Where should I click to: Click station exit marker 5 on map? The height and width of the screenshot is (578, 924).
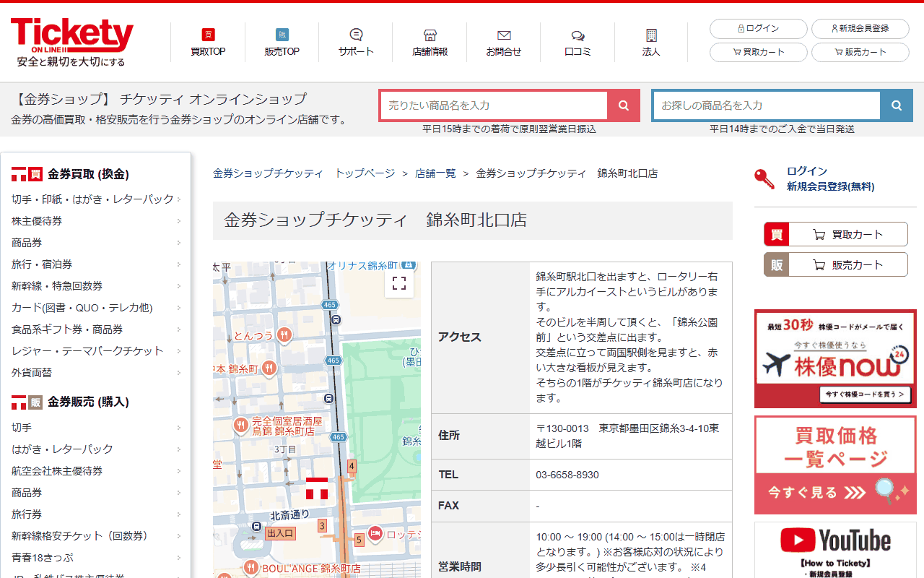[359, 540]
